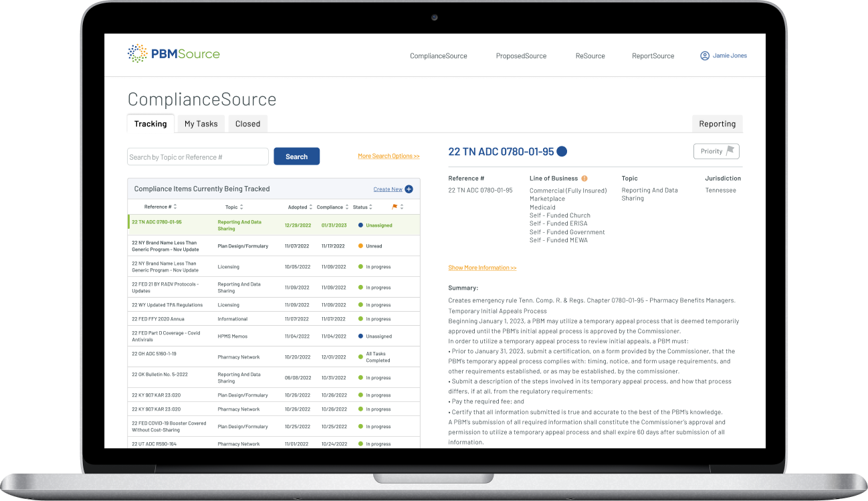868x501 pixels.
Task: Click the Line of Business info icon
Action: pyautogui.click(x=584, y=179)
